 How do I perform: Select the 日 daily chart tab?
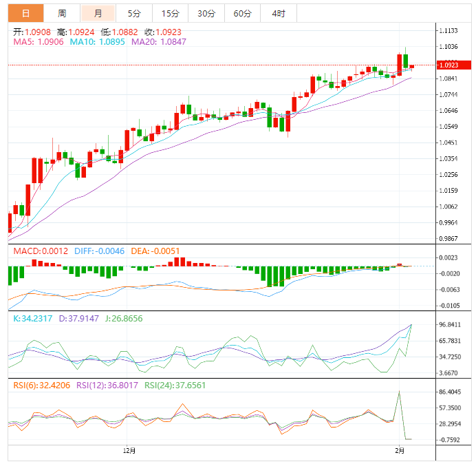coord(26,13)
